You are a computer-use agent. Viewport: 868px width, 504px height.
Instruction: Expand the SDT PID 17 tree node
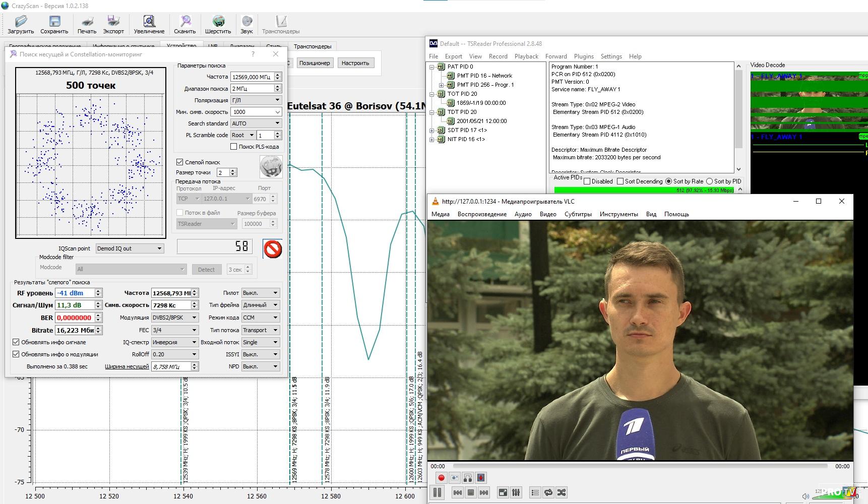click(x=432, y=130)
